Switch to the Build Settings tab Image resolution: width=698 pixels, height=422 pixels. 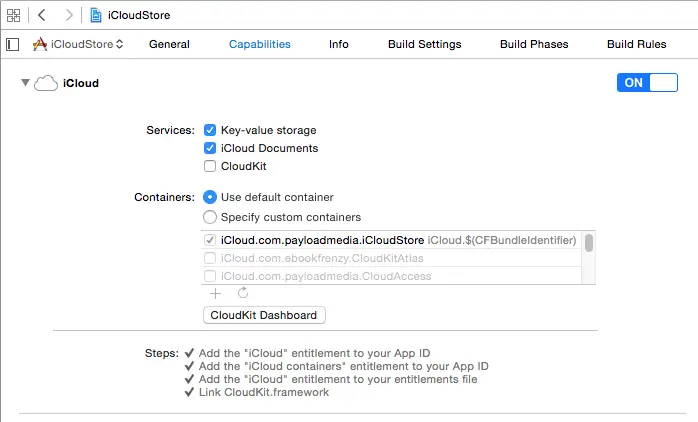[x=425, y=44]
